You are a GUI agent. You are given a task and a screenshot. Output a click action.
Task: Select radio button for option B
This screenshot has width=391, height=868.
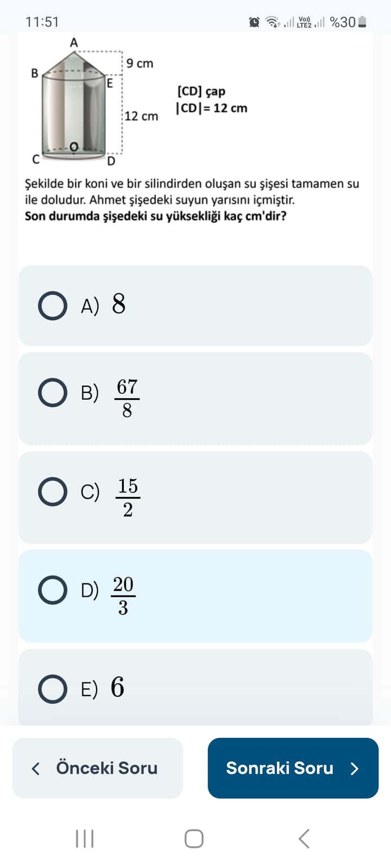(x=53, y=393)
